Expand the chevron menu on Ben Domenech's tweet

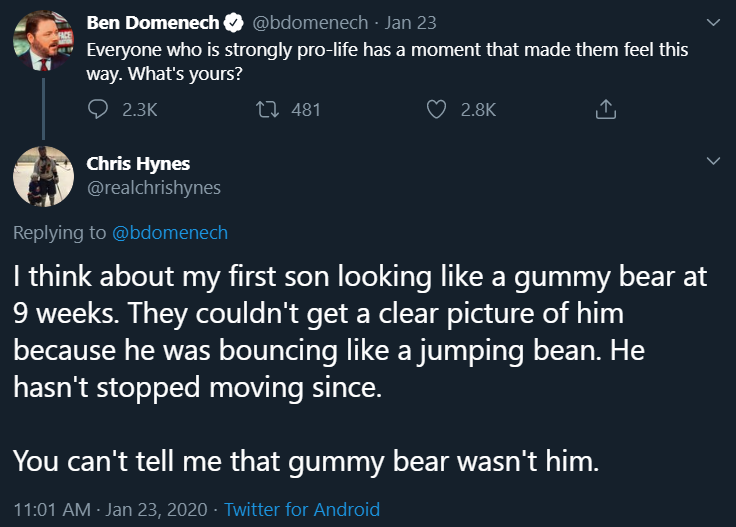pyautogui.click(x=713, y=22)
